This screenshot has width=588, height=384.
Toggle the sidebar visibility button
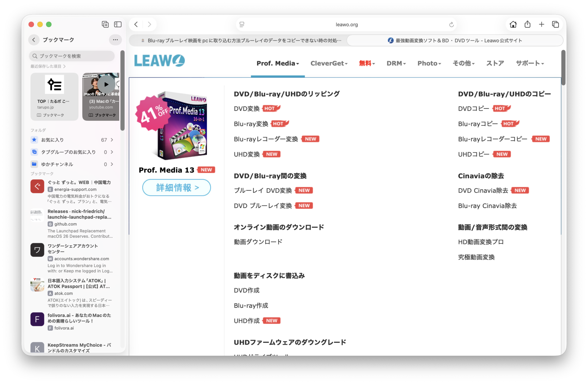(x=118, y=24)
